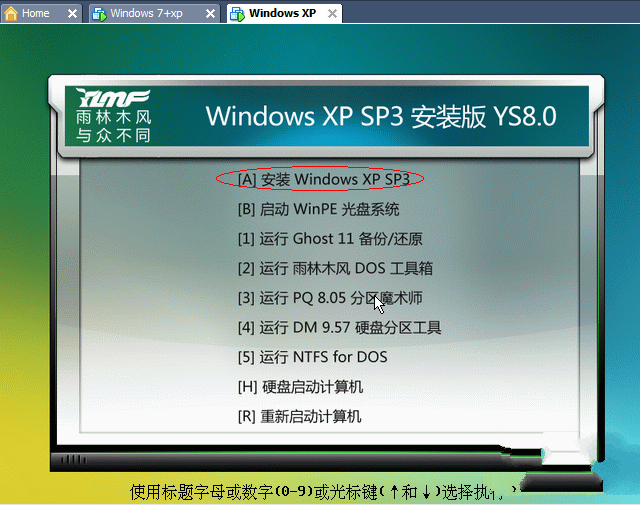Click the YLMF logo in the header

[x=112, y=115]
